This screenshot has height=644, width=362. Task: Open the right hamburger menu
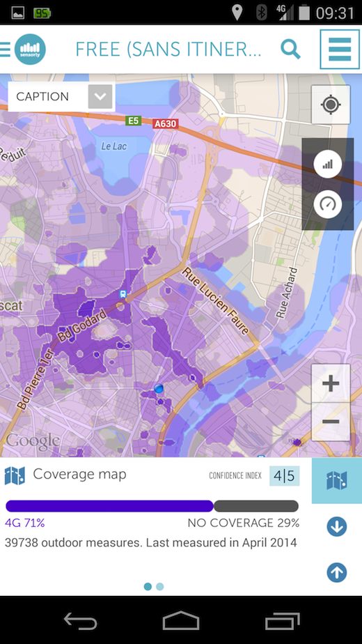pos(340,49)
